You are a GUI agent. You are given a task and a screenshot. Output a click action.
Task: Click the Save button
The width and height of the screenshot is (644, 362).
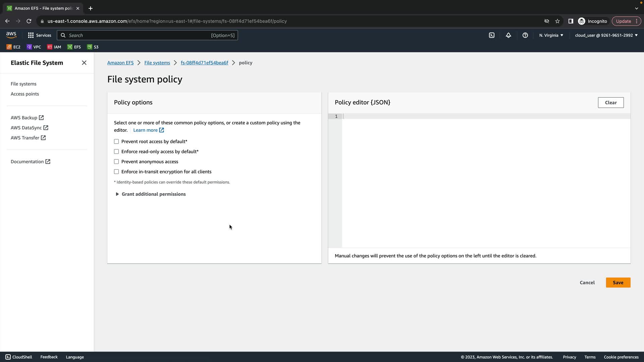pos(618,283)
